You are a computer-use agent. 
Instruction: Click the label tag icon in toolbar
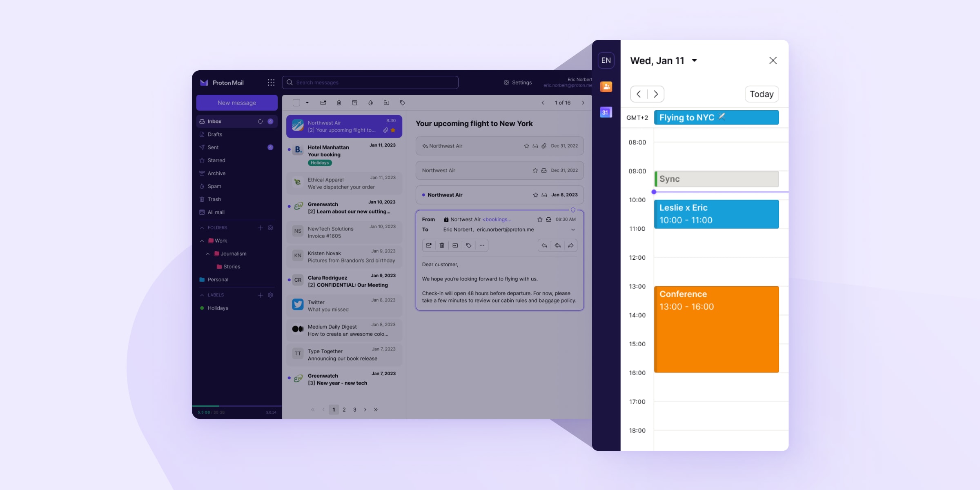tap(402, 103)
